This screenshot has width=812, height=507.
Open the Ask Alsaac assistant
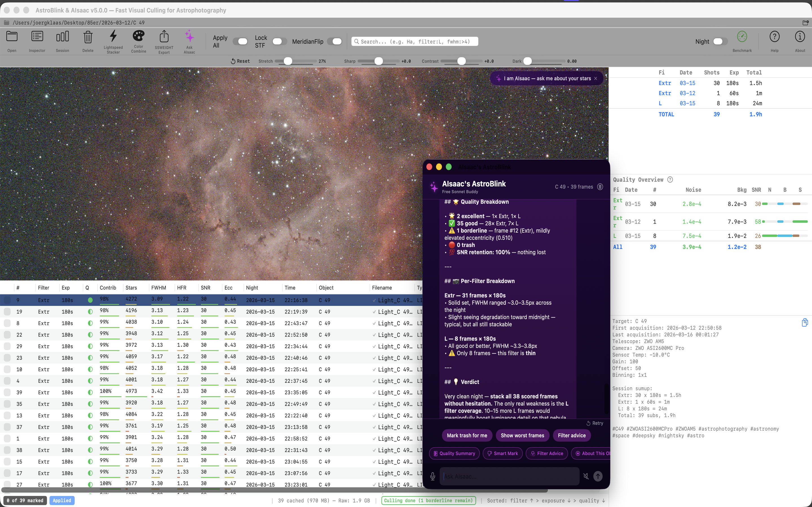coord(189,41)
